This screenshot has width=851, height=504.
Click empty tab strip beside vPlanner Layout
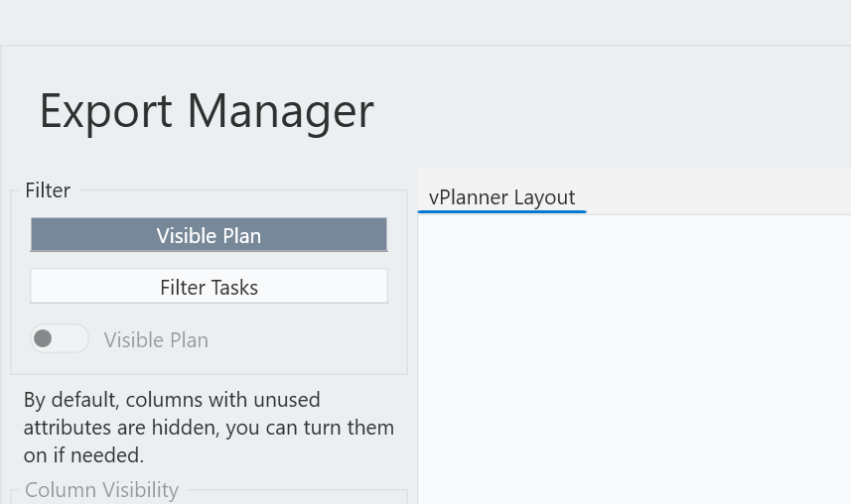(x=715, y=194)
